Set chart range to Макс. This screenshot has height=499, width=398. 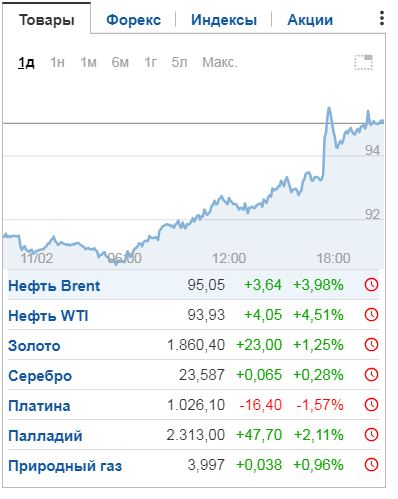click(220, 62)
